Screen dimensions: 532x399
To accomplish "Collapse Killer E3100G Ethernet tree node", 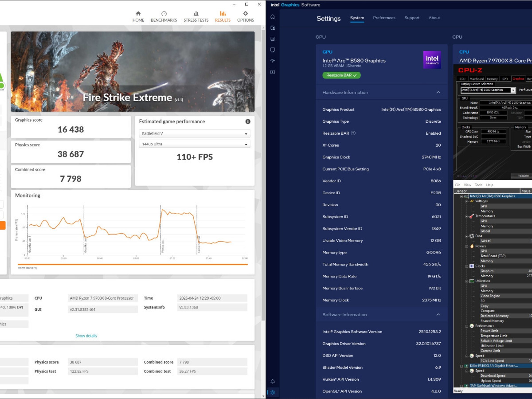I will 462,366.
